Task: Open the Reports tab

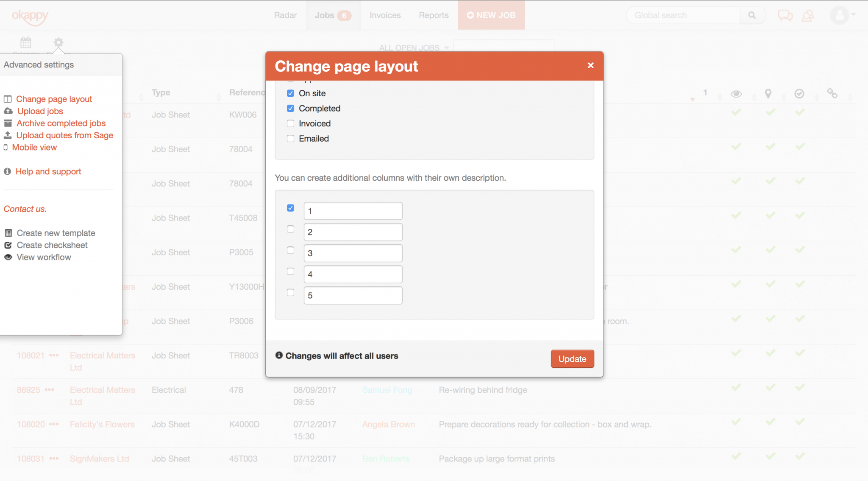Action: 434,15
